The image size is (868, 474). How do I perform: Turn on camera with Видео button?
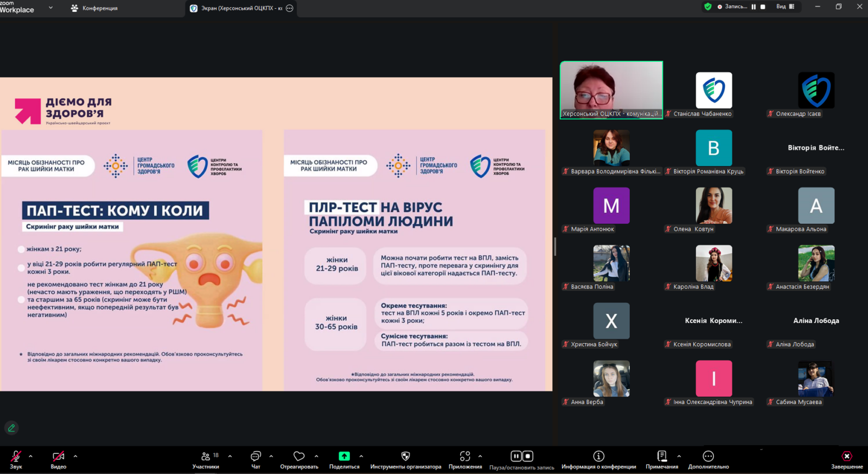(58, 457)
